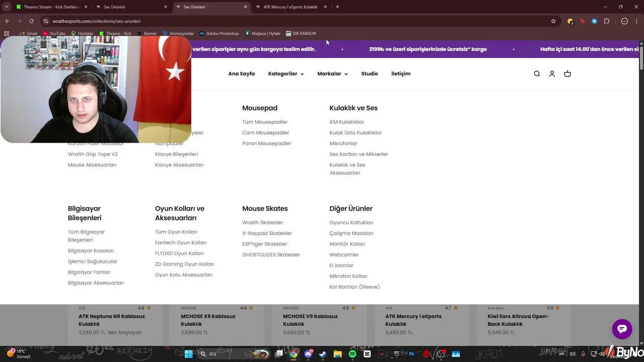Click the Windows taskbar search box

click(x=234, y=354)
